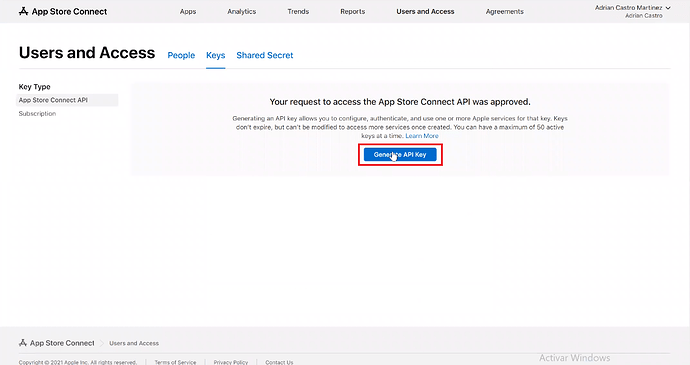Click the Users and Access page title
This screenshot has width=690, height=365.
pyautogui.click(x=87, y=53)
